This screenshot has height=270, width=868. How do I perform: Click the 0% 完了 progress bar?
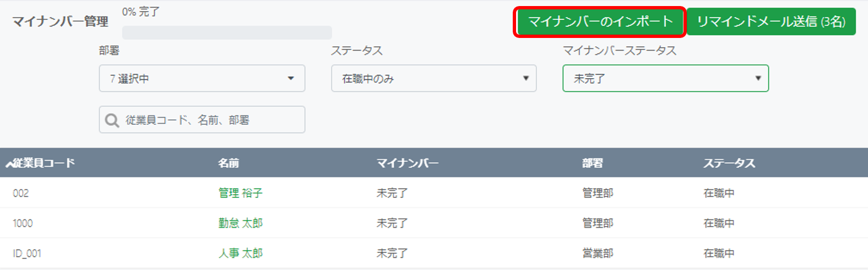pyautogui.click(x=227, y=32)
